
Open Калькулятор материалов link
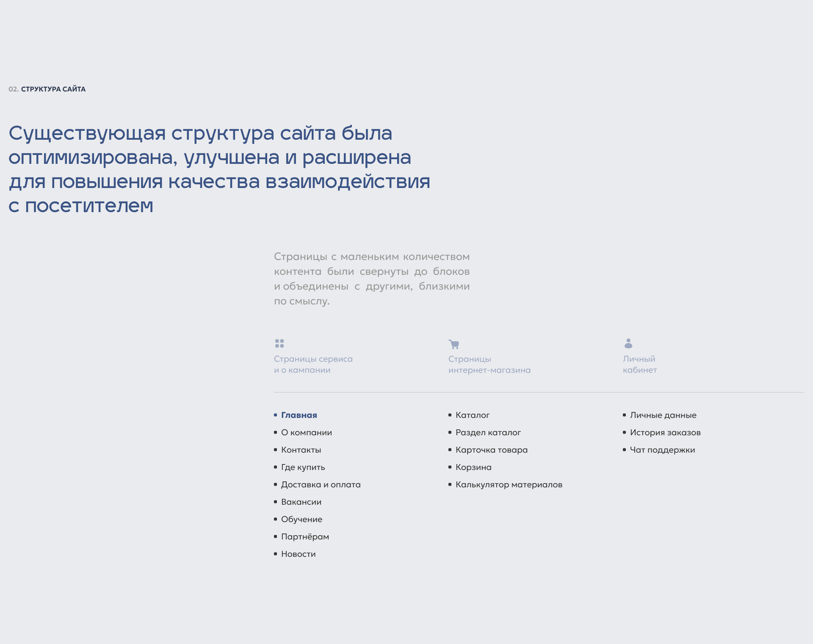point(509,485)
